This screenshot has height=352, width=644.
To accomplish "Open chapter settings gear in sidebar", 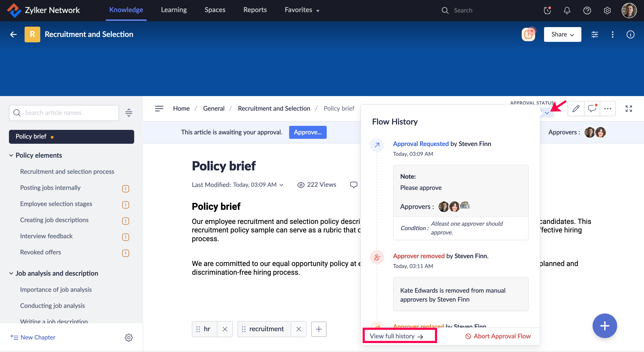I will (129, 337).
